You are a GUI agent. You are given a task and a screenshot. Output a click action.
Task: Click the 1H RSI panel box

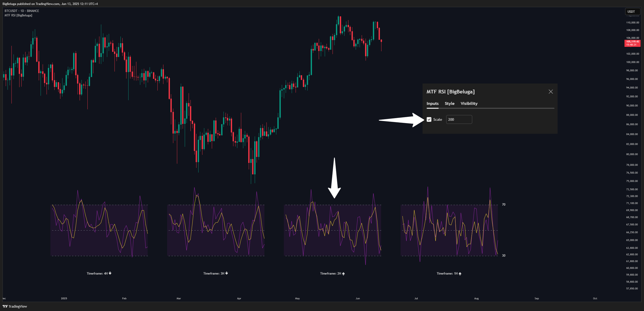(449, 230)
